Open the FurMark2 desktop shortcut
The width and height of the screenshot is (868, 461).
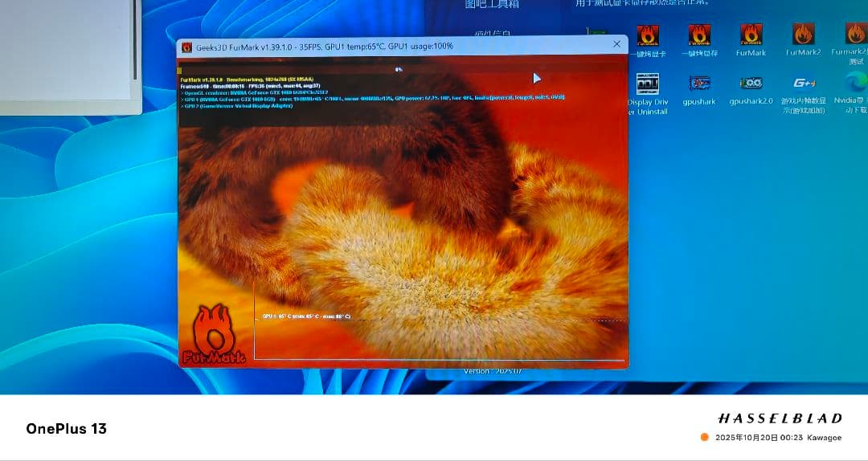(803, 36)
